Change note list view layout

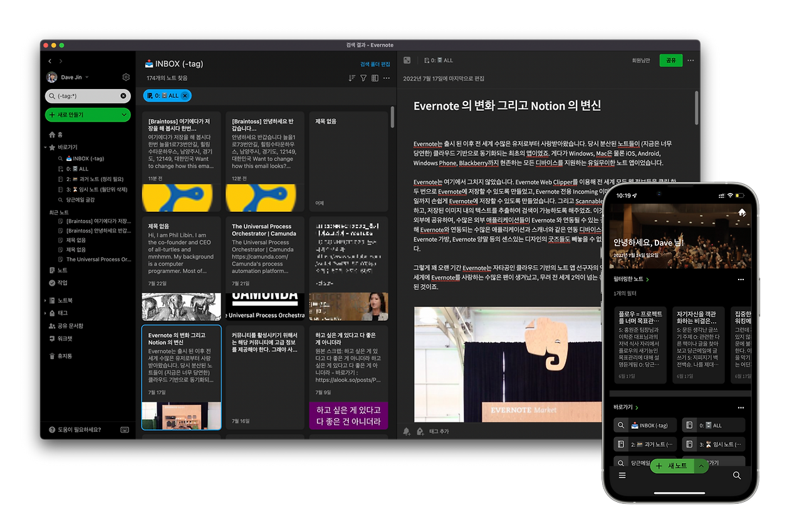[x=375, y=78]
